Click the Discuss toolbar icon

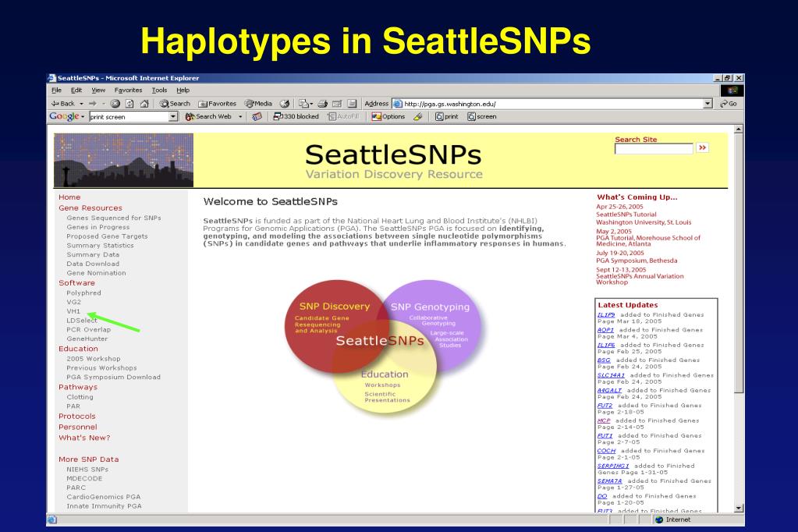click(352, 103)
